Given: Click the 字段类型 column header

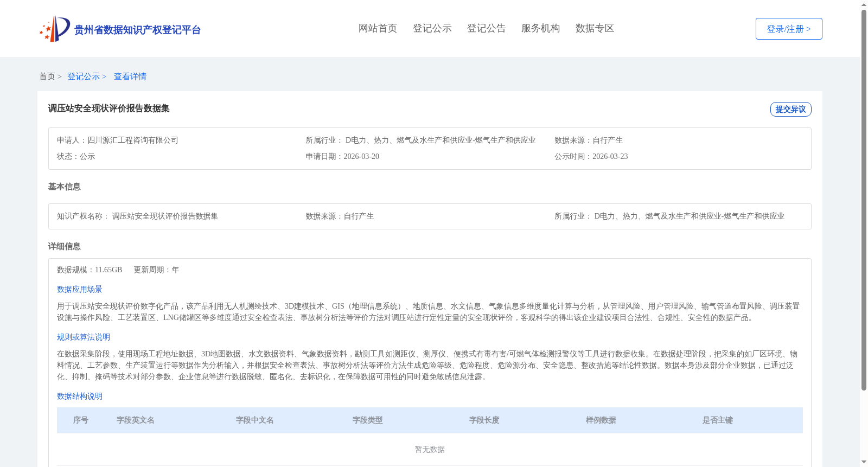Looking at the screenshot, I should [x=368, y=420].
